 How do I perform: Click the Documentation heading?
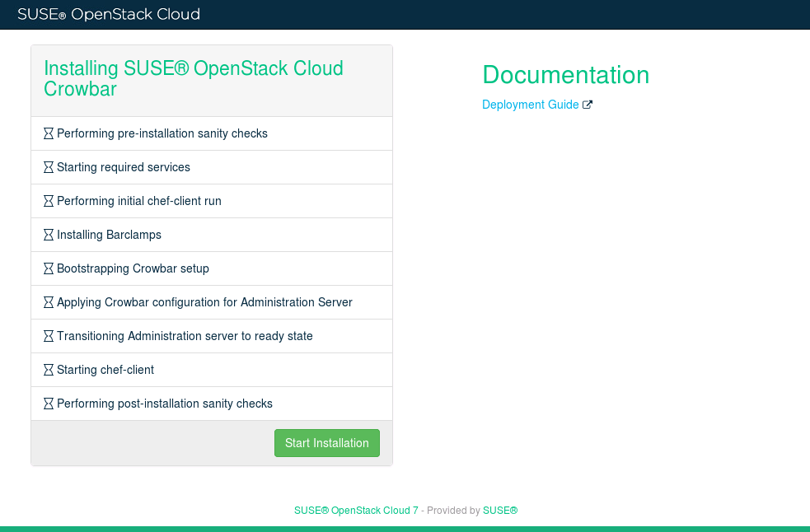tap(565, 75)
